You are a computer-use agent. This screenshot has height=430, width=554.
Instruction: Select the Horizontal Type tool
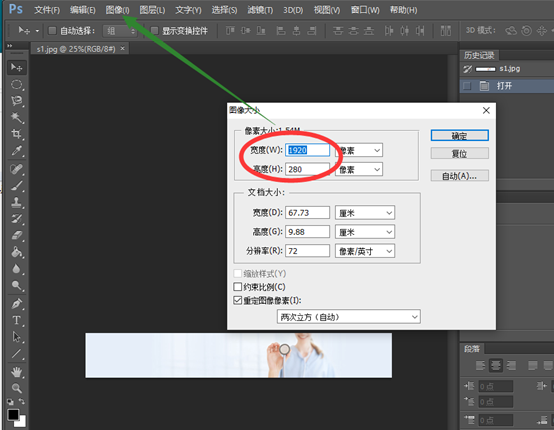pos(16,320)
